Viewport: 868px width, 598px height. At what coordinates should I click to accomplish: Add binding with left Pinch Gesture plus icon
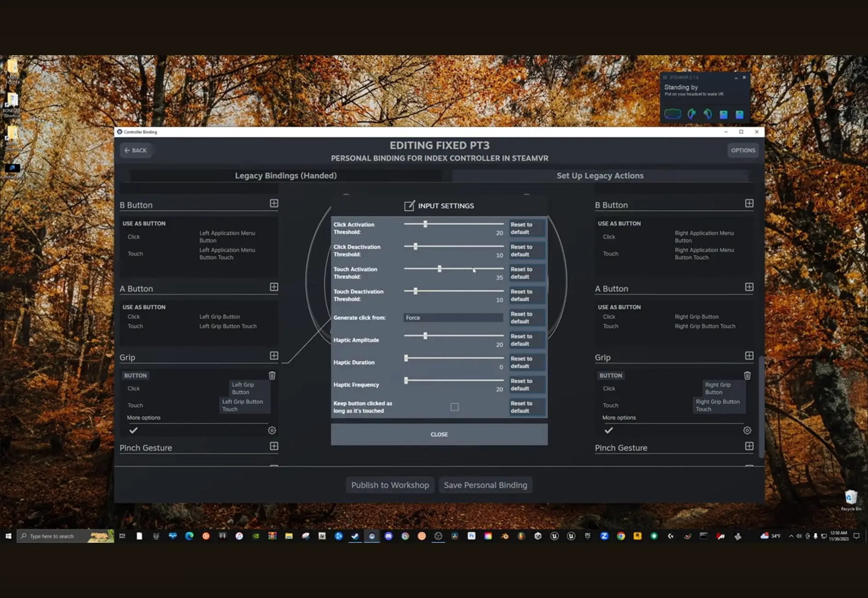(274, 446)
